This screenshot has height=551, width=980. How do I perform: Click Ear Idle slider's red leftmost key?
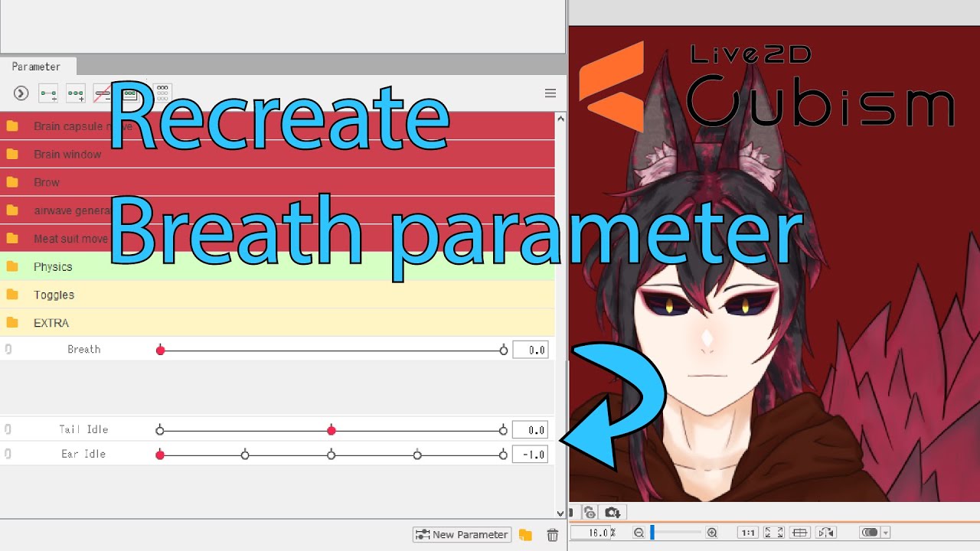[160, 455]
